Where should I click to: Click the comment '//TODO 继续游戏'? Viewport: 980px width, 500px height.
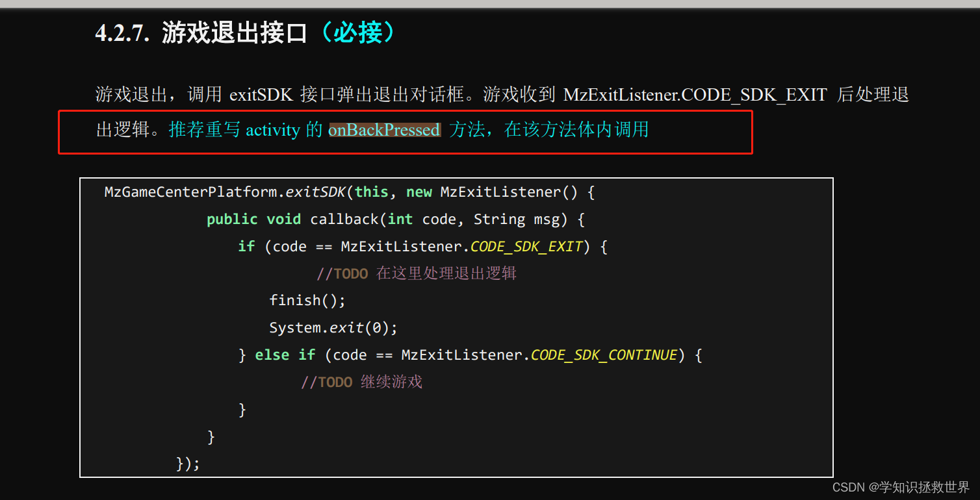coord(361,382)
